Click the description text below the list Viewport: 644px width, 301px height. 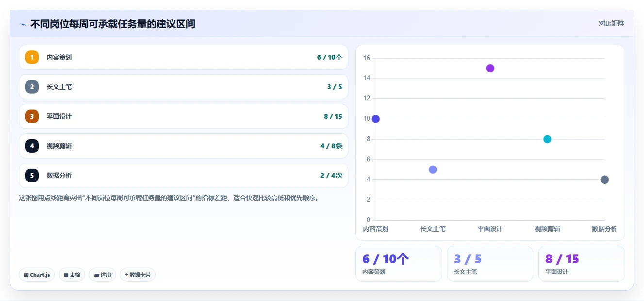[x=169, y=198]
